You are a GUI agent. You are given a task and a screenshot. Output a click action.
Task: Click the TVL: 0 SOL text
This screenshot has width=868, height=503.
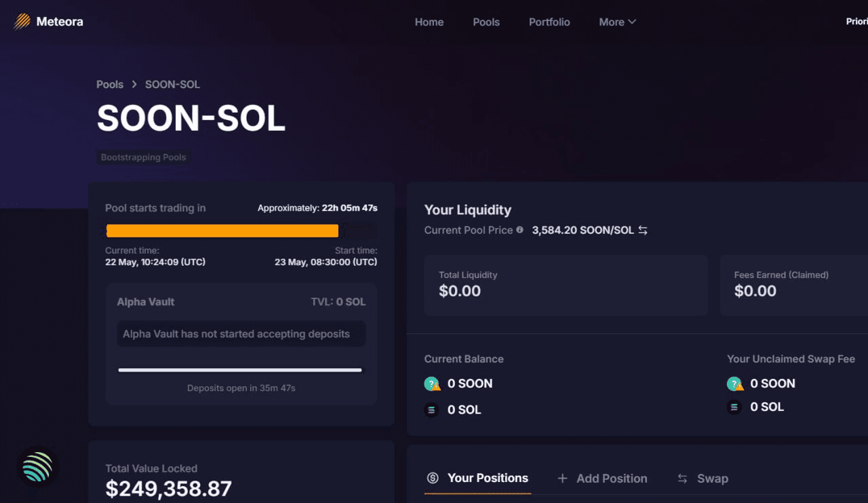(338, 302)
